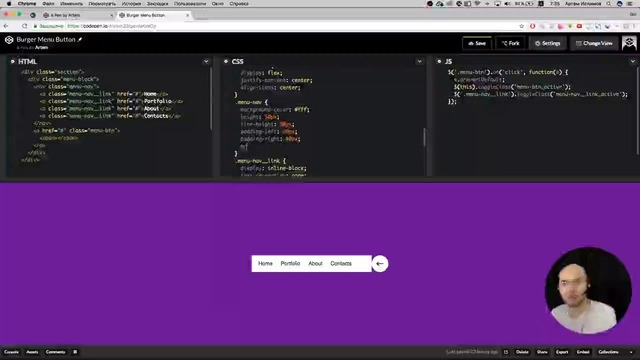Close the 'A Pen by Artem' tab
Viewport: 640px width, 360px height.
click(x=111, y=15)
